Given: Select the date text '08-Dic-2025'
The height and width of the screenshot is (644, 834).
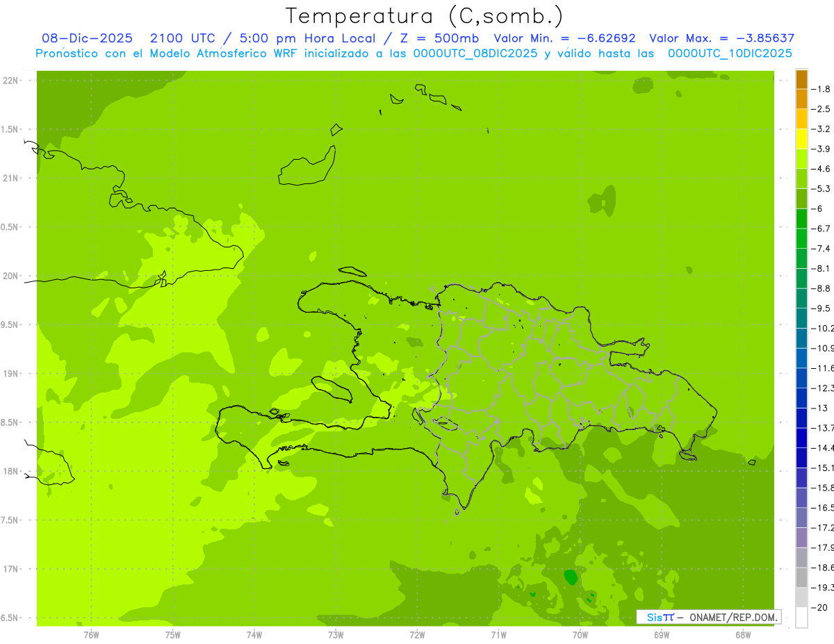Looking at the screenshot, I should (x=87, y=38).
